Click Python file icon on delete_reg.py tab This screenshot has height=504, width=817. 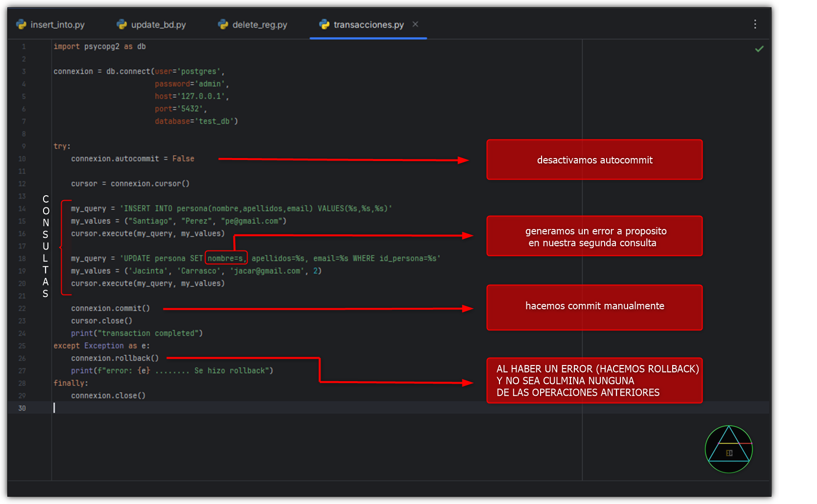point(223,24)
